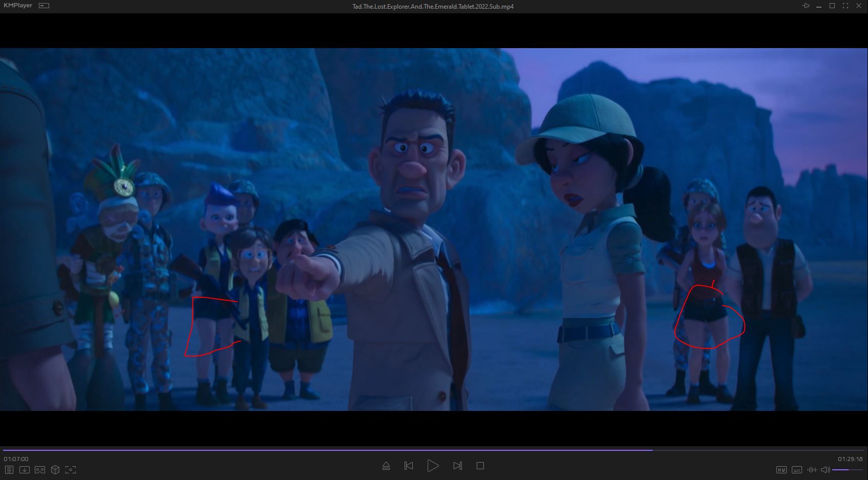Click the eject/open file icon
Image resolution: width=868 pixels, height=480 pixels.
[386, 466]
